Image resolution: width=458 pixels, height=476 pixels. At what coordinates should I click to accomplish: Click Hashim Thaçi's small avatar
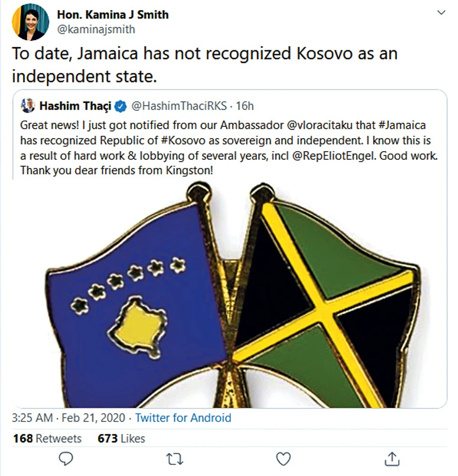[29, 105]
